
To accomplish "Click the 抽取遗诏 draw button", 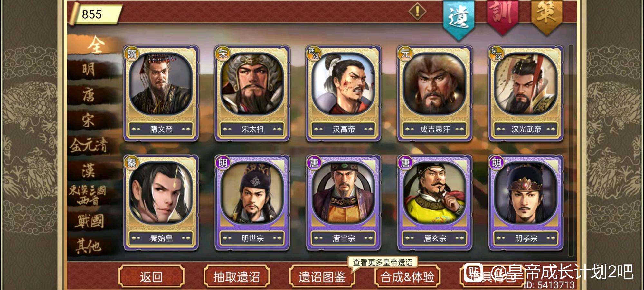I will coord(237,276).
